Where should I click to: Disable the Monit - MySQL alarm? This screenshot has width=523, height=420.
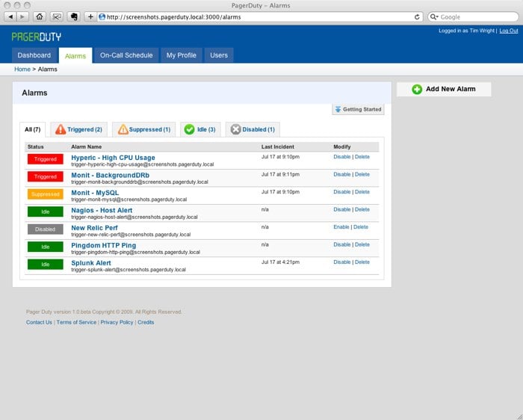341,192
